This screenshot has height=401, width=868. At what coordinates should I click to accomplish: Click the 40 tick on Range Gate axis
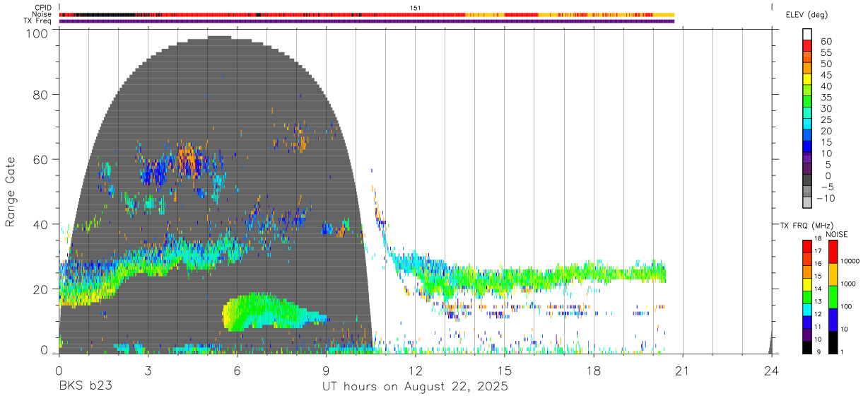[x=42, y=224]
